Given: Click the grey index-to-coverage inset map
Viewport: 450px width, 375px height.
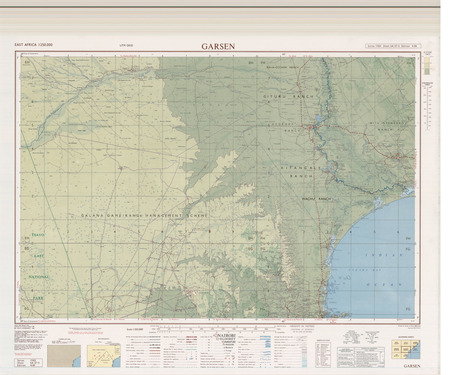Looking at the screenshot, I should 64,356.
